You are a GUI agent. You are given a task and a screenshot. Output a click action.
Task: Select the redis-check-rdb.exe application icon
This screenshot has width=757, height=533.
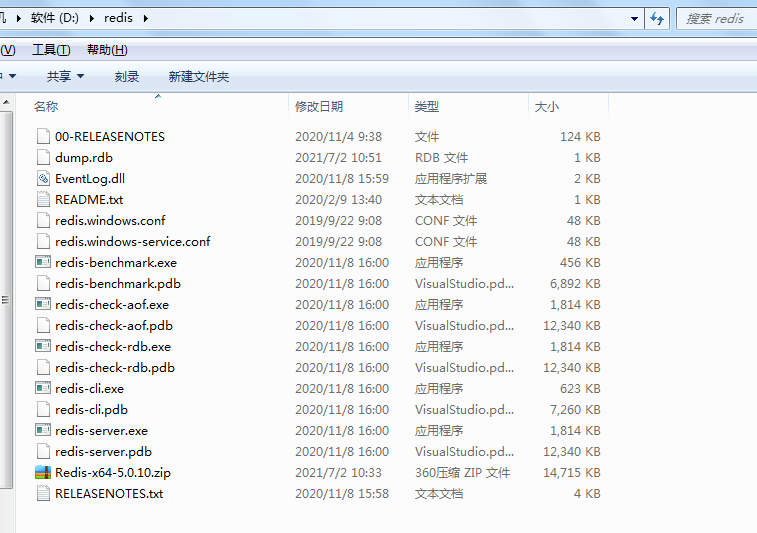[43, 347]
